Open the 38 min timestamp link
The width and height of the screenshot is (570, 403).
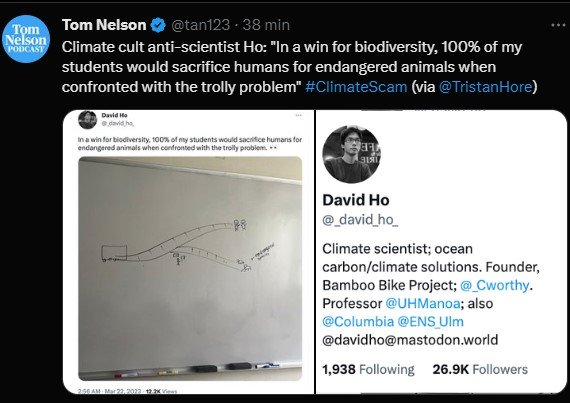click(x=266, y=25)
